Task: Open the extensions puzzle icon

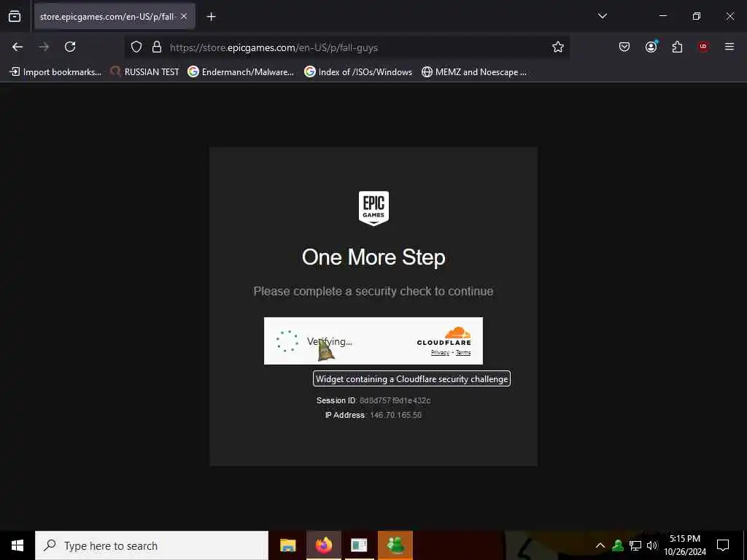Action: click(x=677, y=47)
